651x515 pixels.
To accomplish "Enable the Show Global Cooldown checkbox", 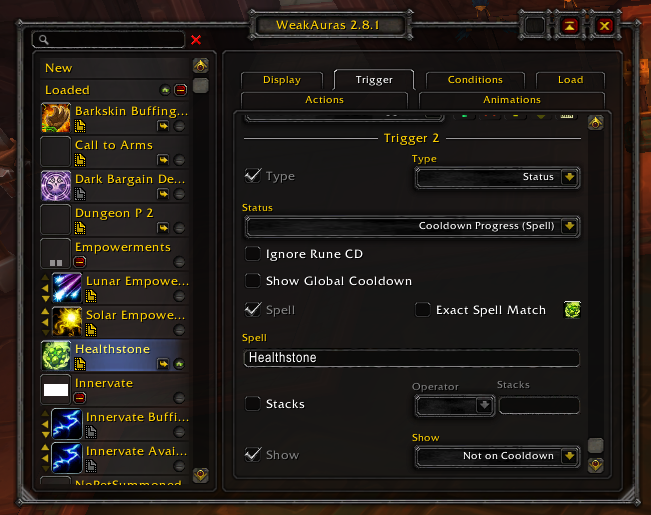I will [252, 281].
